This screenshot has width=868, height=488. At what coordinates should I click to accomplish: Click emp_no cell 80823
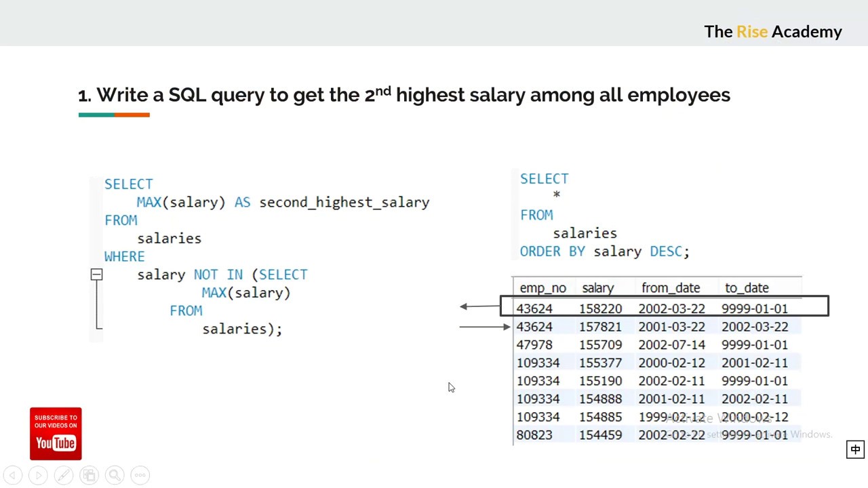click(534, 435)
